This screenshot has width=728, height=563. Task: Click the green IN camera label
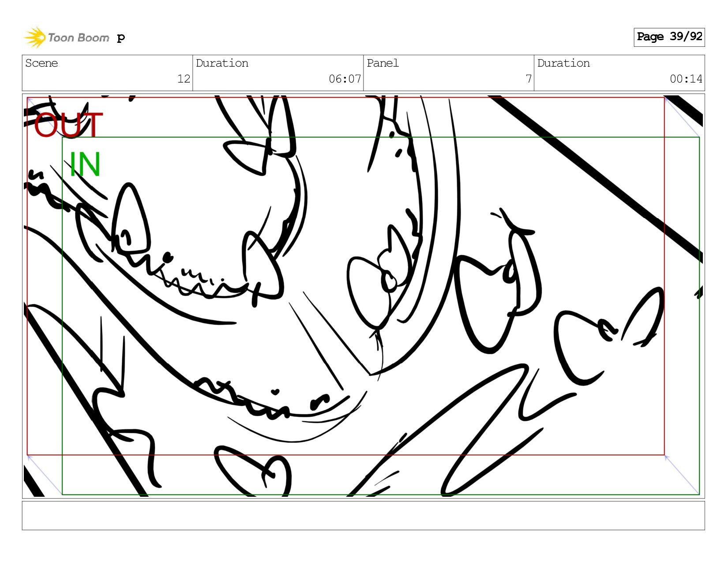tap(86, 164)
